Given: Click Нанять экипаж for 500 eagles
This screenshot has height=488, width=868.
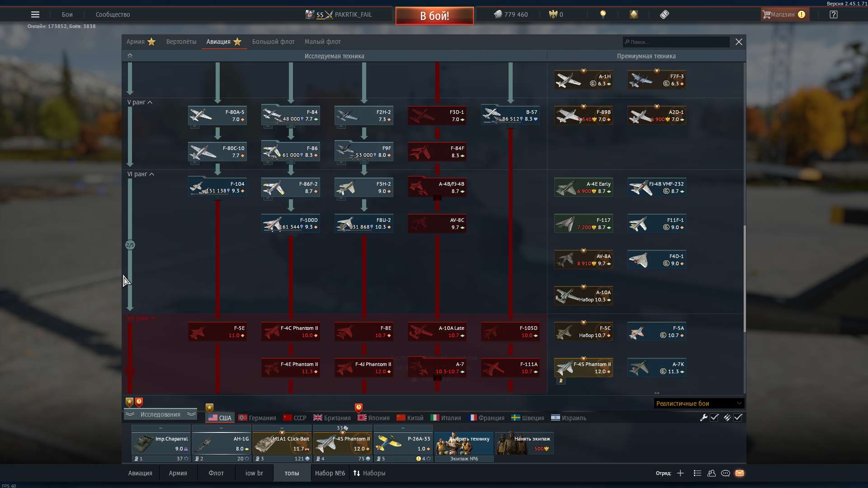Looking at the screenshot, I should tap(524, 443).
